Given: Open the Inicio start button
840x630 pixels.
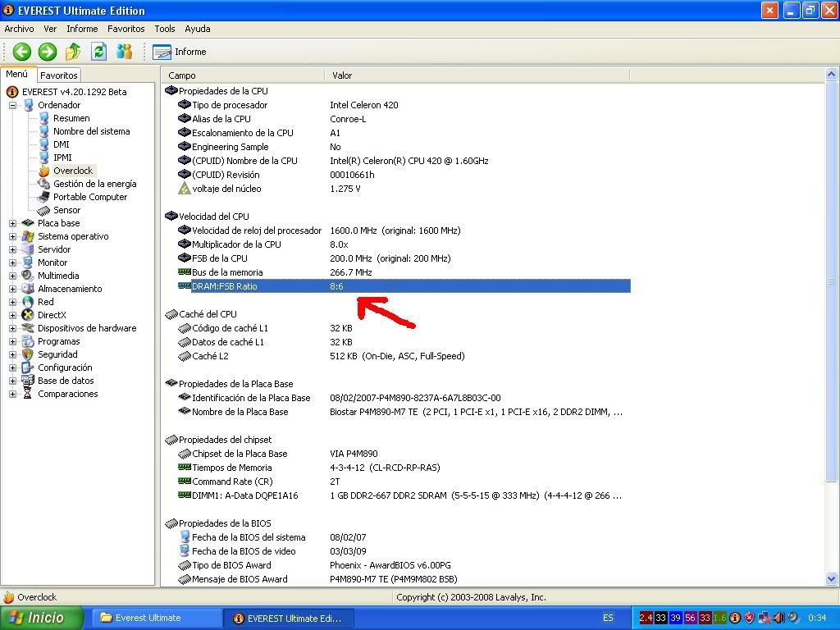Looking at the screenshot, I should click(42, 618).
